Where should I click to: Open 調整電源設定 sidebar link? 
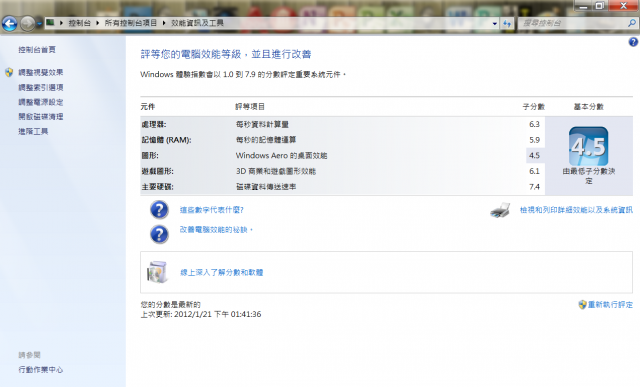tap(40, 102)
